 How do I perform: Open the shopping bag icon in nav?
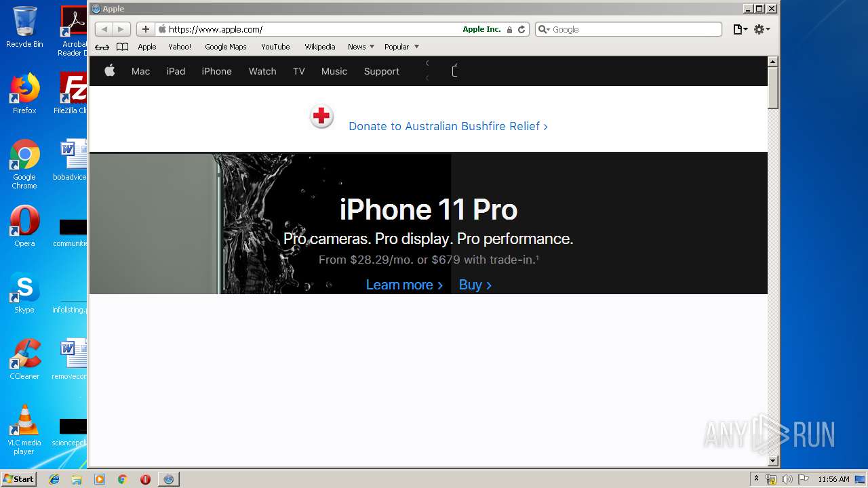click(455, 70)
